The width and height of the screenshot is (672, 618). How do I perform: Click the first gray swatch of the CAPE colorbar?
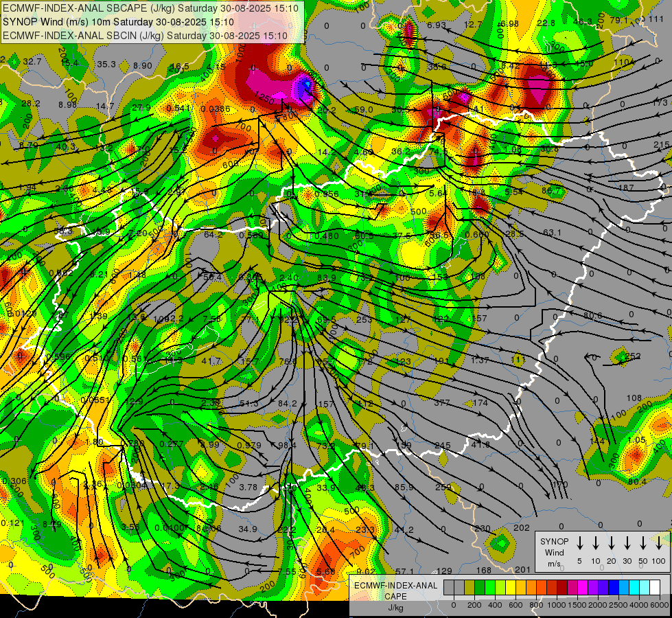point(449,588)
